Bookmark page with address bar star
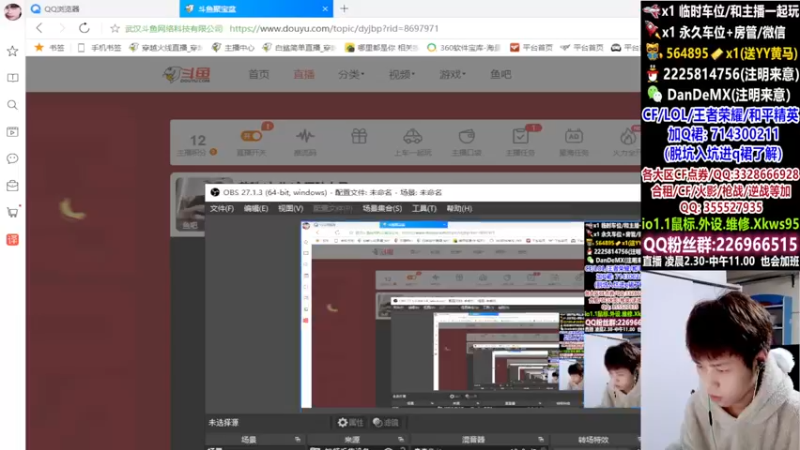 coord(115,29)
